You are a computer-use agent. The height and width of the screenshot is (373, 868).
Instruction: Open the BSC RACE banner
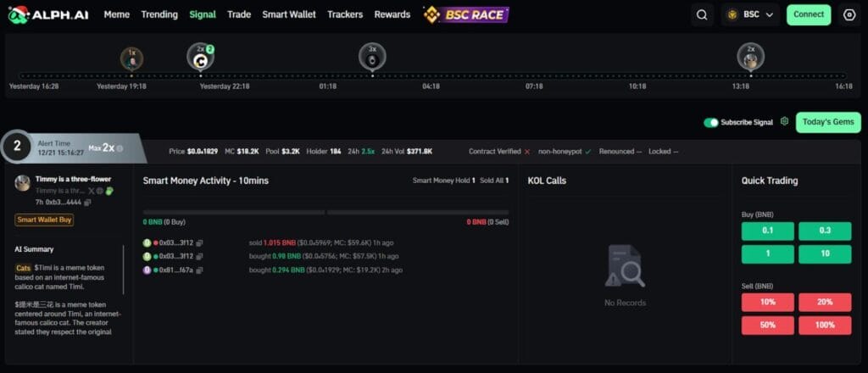point(466,14)
